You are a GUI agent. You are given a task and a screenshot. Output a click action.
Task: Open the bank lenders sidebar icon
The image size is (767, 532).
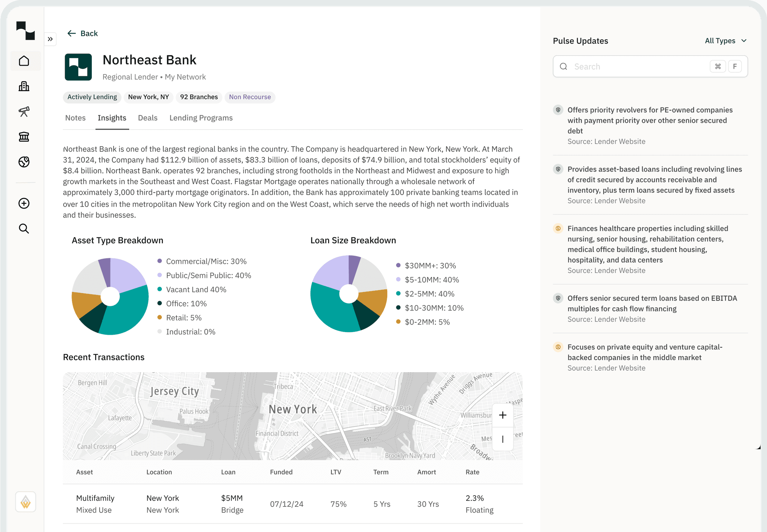[24, 137]
